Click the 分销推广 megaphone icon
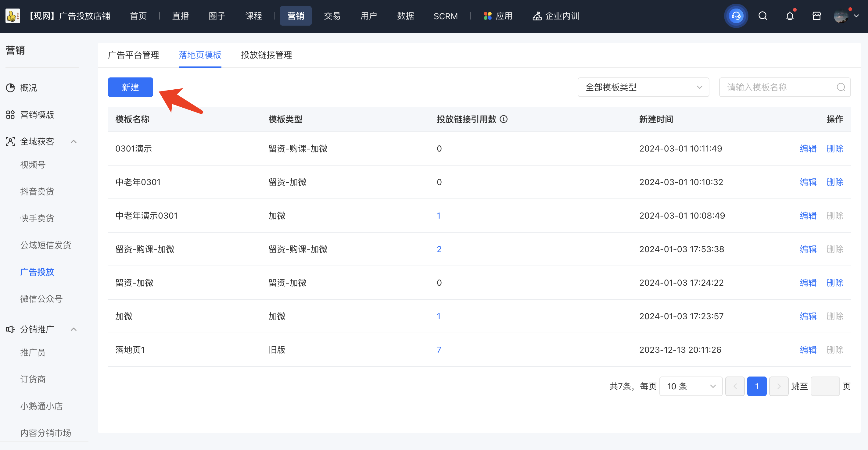The width and height of the screenshot is (868, 450). point(10,329)
